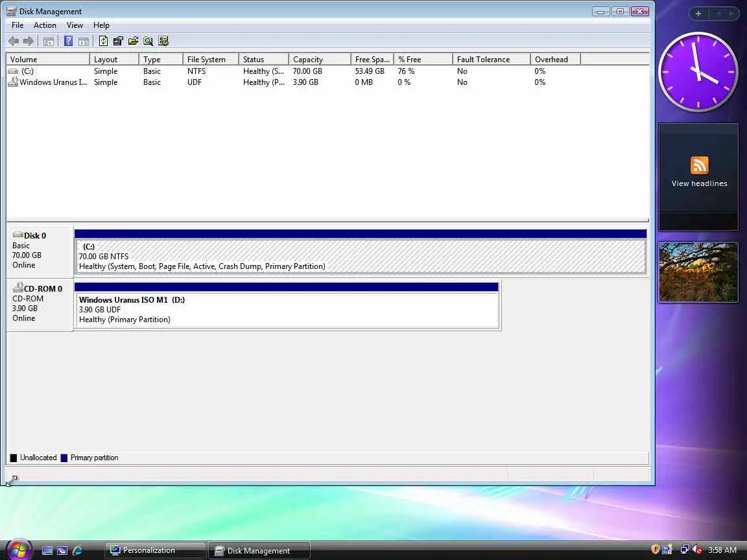The image size is (747, 560).
Task: Click the CD-ROM 0 label panel
Action: click(x=40, y=304)
